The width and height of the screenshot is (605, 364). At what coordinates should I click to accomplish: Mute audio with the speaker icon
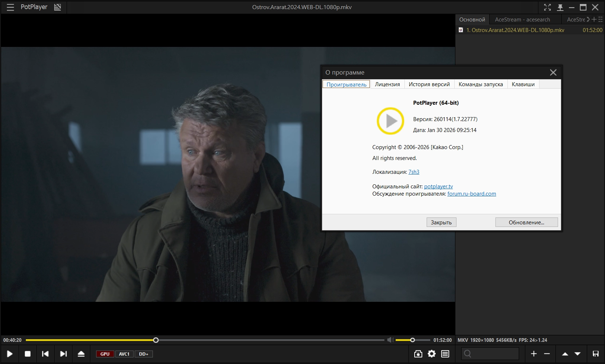point(390,340)
